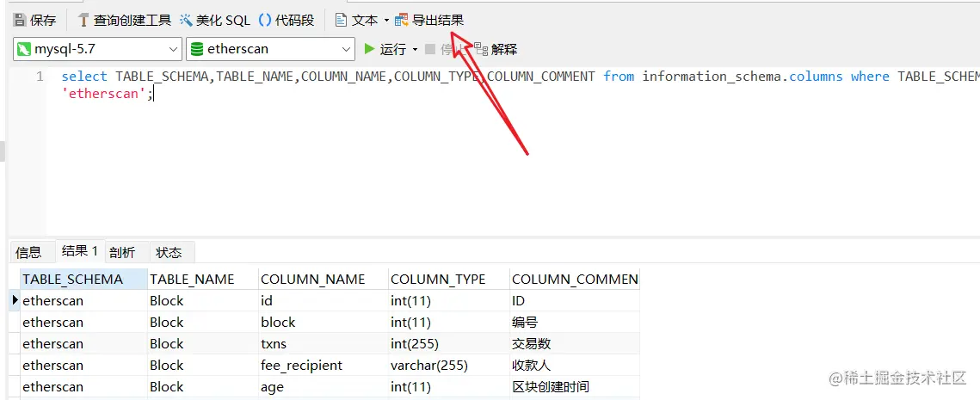Open code snippets (代码段)

click(287, 20)
